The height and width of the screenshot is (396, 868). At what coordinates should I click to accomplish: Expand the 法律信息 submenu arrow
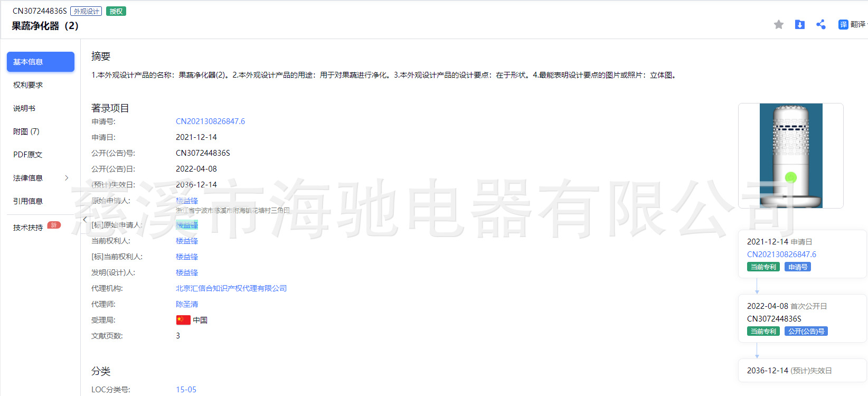[67, 178]
